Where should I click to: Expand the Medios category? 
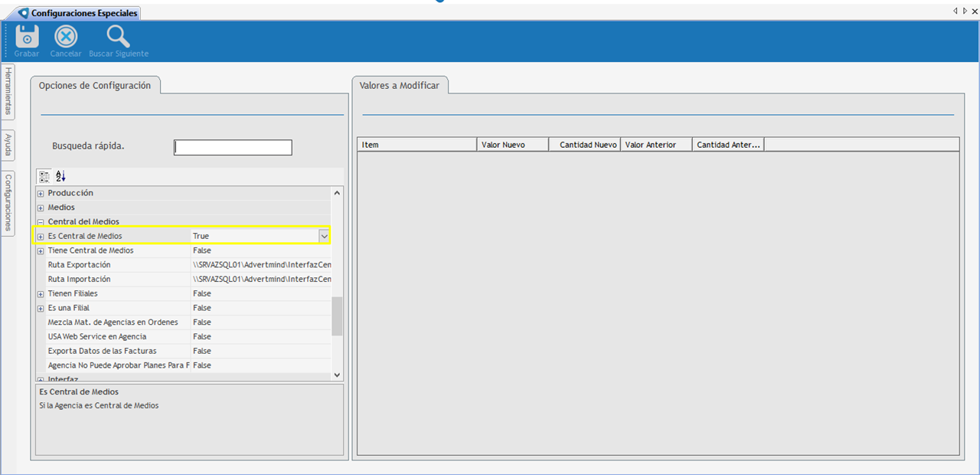tap(41, 208)
